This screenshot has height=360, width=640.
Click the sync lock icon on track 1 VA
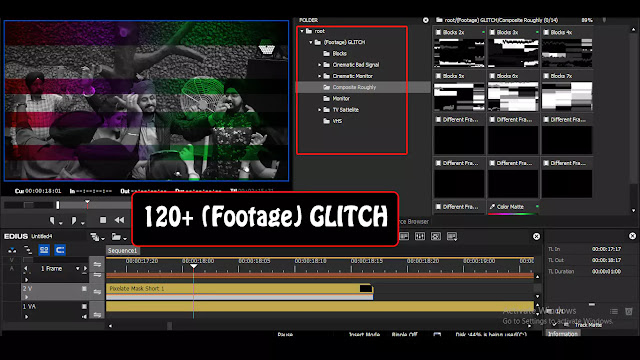[97, 314]
